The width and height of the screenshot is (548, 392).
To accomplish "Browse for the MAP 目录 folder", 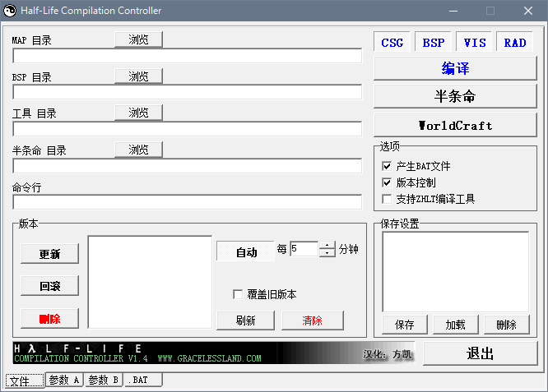I will pyautogui.click(x=138, y=39).
